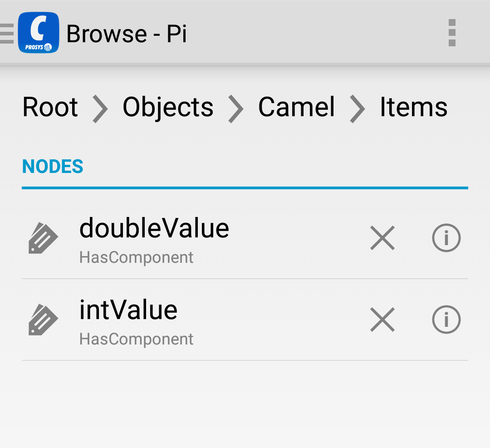Show info for doubleValue node

click(446, 237)
